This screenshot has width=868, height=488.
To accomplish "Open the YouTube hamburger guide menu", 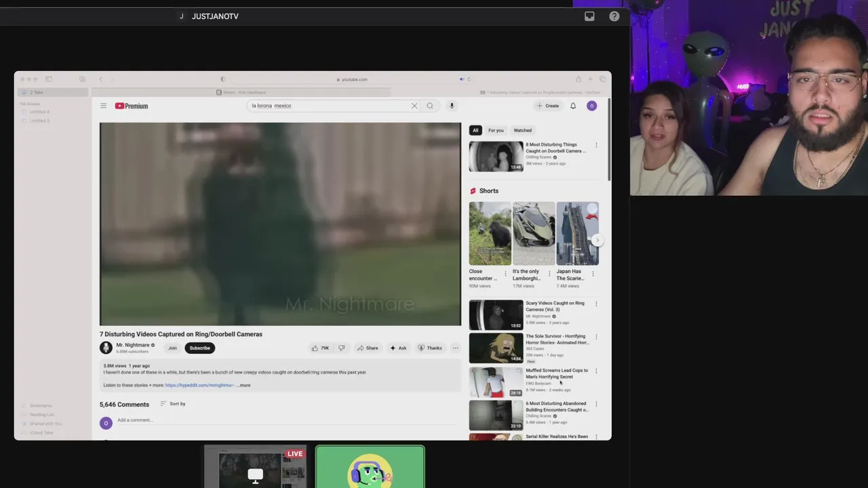I will pyautogui.click(x=103, y=106).
